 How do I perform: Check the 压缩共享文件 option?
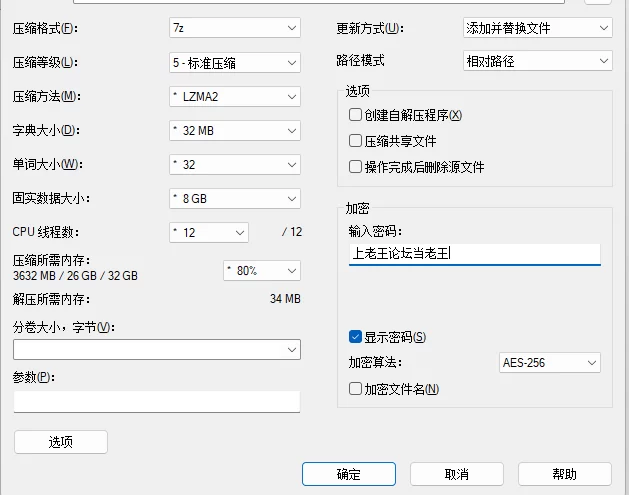point(356,141)
